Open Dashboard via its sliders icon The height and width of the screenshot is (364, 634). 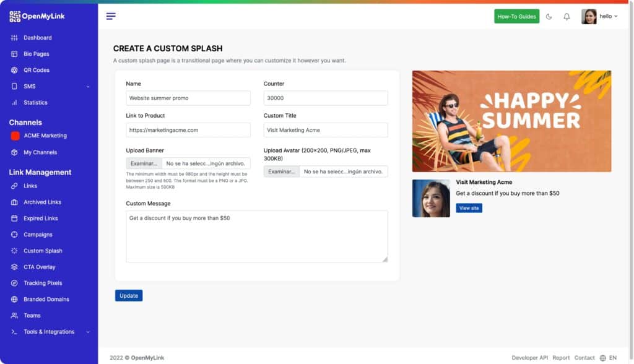(x=15, y=38)
